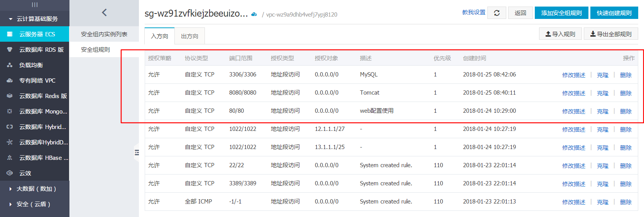
Task: Click the 教我设置 link
Action: [x=474, y=12]
